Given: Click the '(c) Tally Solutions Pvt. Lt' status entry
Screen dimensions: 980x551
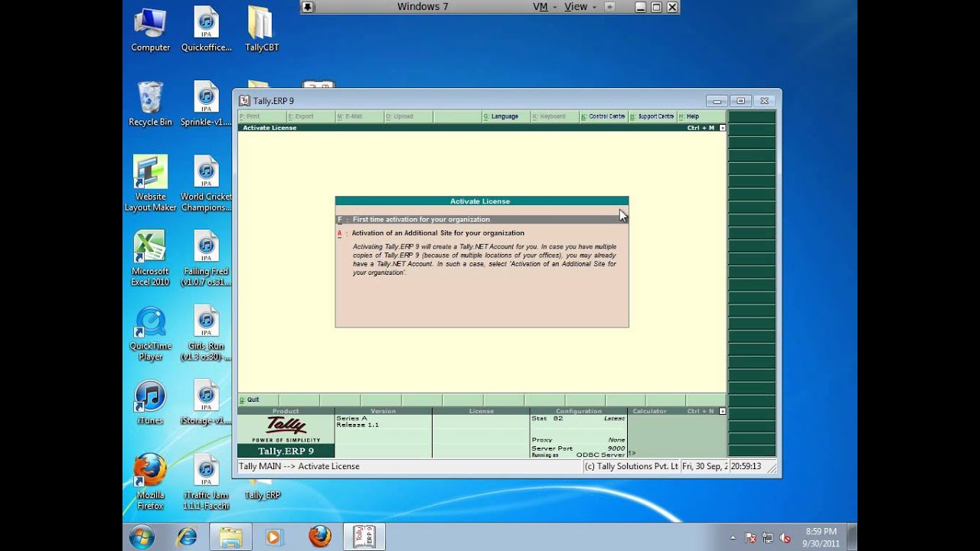Looking at the screenshot, I should [x=631, y=466].
